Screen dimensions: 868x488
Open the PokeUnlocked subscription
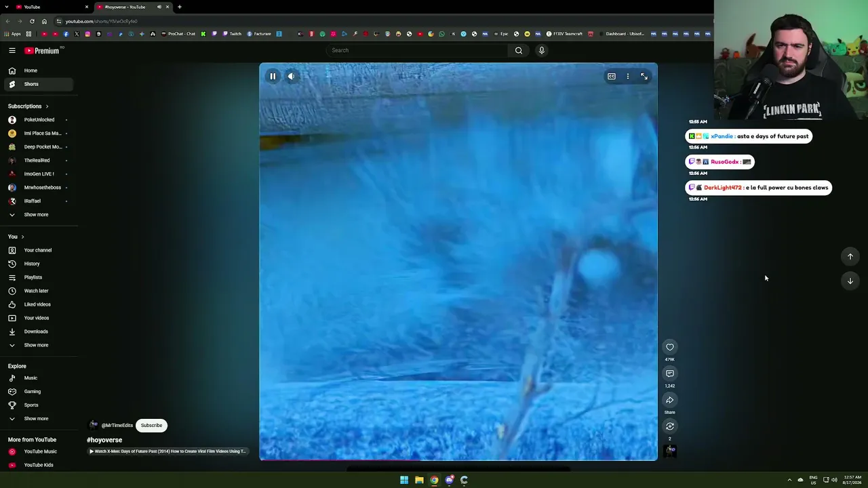tap(39, 120)
